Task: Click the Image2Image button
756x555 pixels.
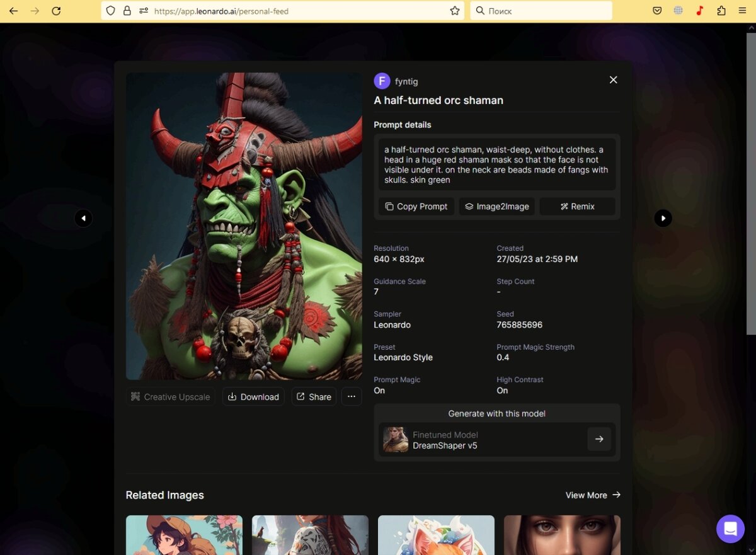Action: 497,206
